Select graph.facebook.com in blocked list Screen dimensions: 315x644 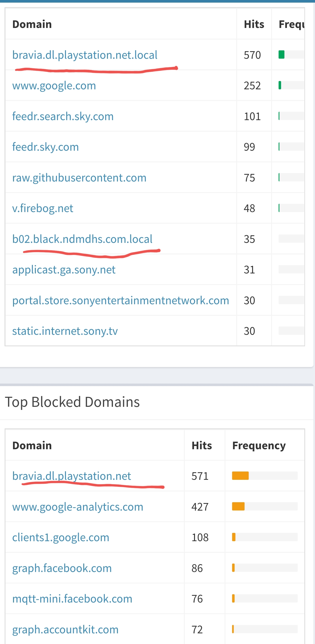pos(62,568)
